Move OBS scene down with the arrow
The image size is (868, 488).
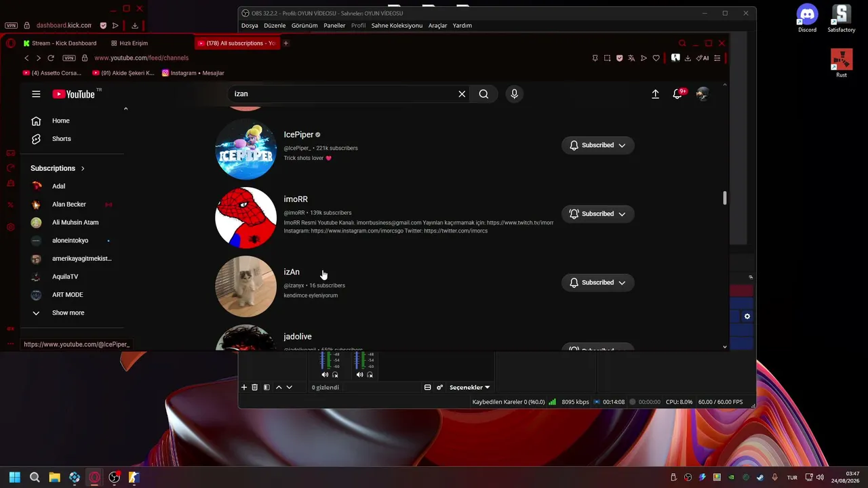click(289, 387)
